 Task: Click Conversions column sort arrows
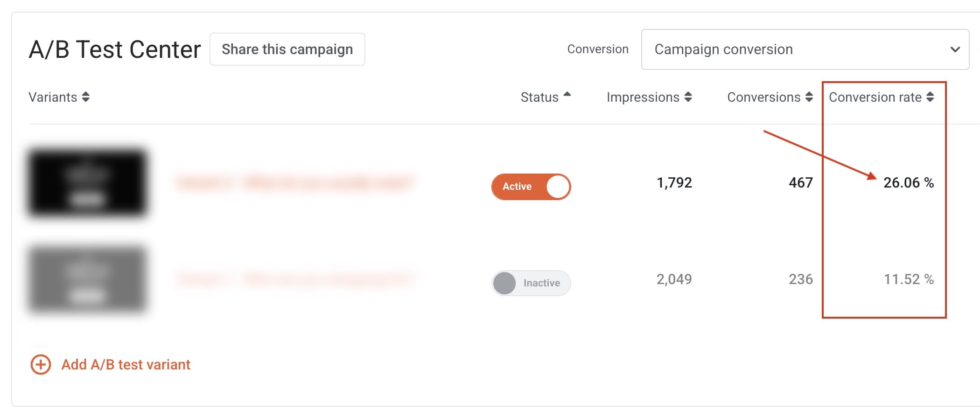tap(809, 97)
